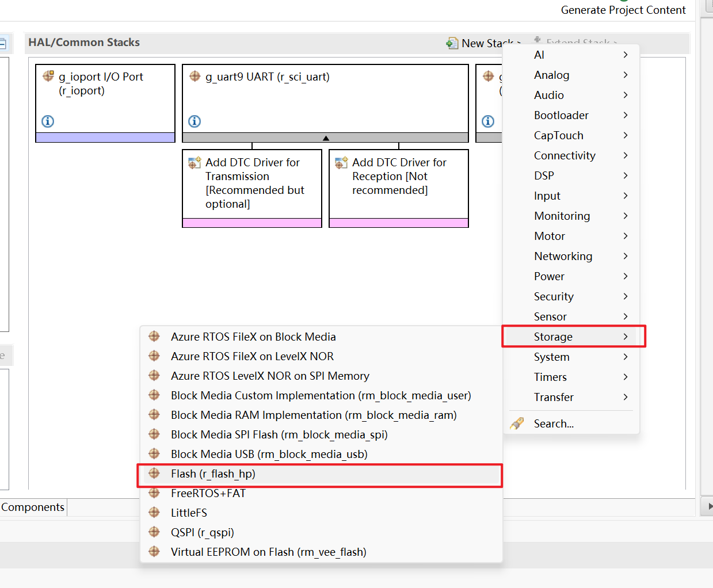Open info for g_uart9 UART stack
The image size is (713, 588).
click(x=195, y=121)
